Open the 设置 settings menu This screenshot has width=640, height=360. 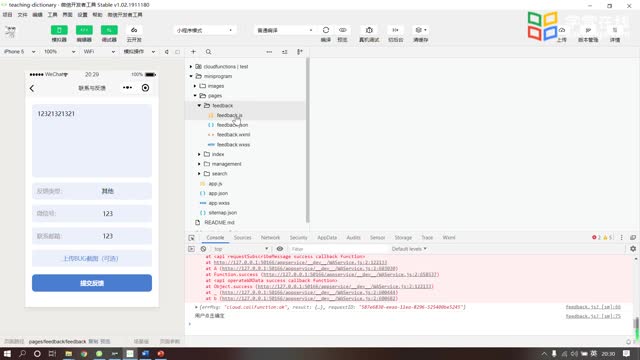82,15
